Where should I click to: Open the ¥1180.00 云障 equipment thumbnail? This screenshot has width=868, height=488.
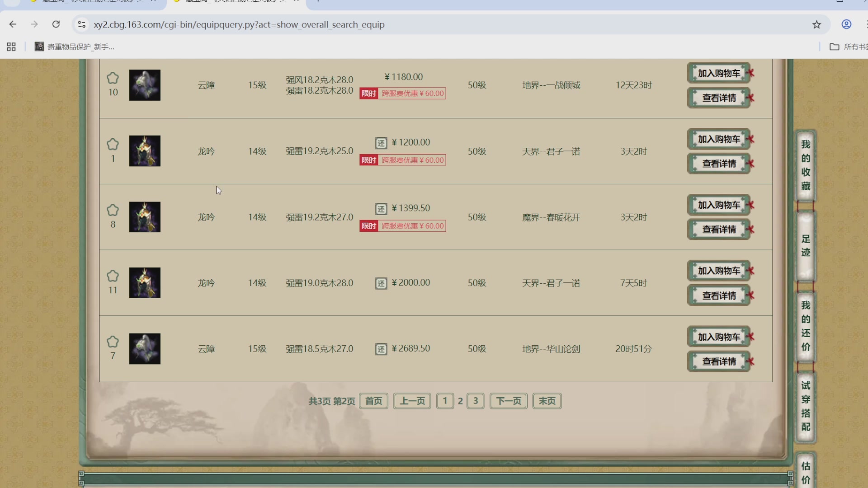point(145,85)
